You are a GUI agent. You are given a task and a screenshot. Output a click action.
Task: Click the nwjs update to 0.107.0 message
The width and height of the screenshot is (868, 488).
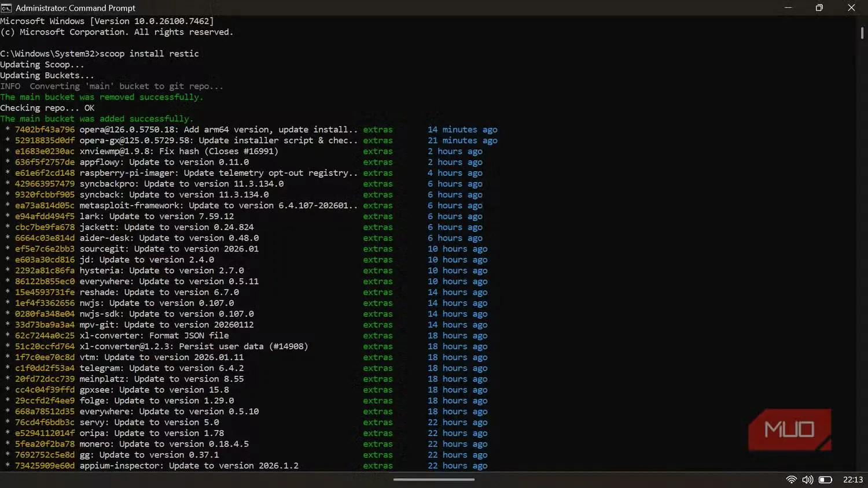(x=157, y=303)
